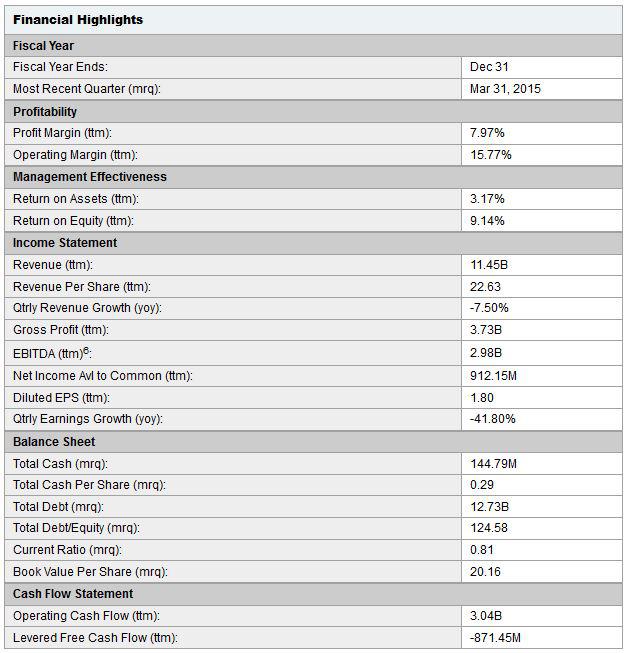The width and height of the screenshot is (627, 653).
Task: Select the Most Recent Quarter date value
Action: click(505, 89)
